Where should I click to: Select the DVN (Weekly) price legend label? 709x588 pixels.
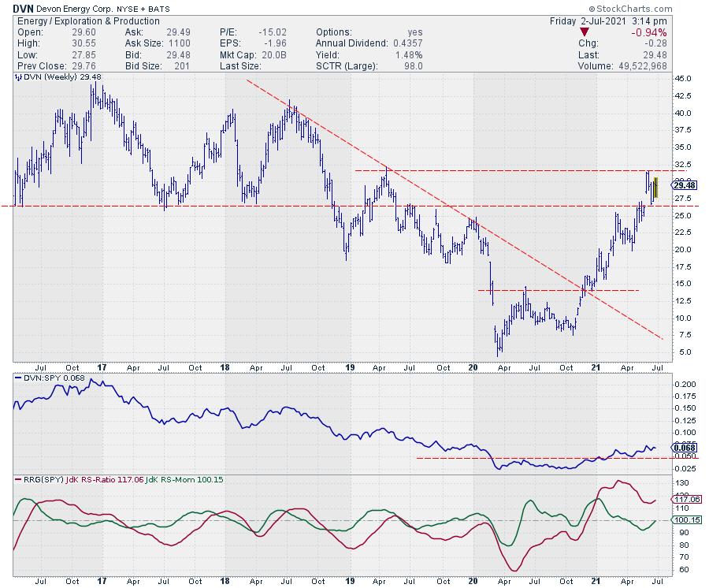(x=50, y=78)
